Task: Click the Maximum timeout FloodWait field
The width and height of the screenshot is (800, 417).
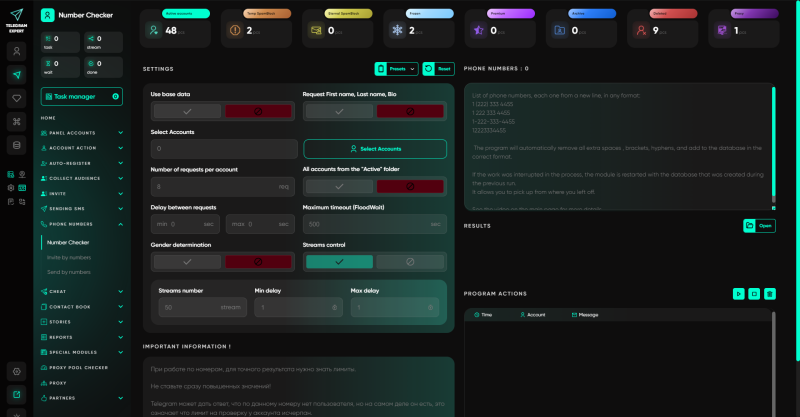Action: (x=375, y=224)
